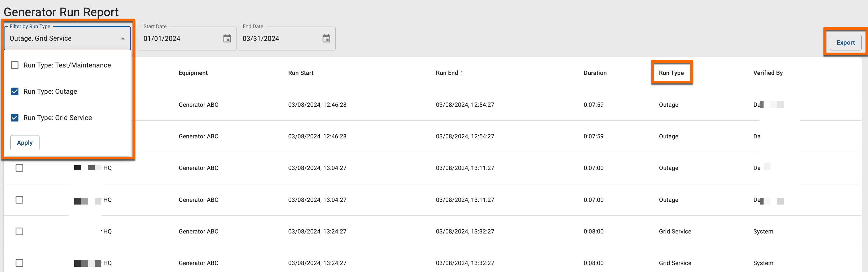Sort by Duration column header

595,73
